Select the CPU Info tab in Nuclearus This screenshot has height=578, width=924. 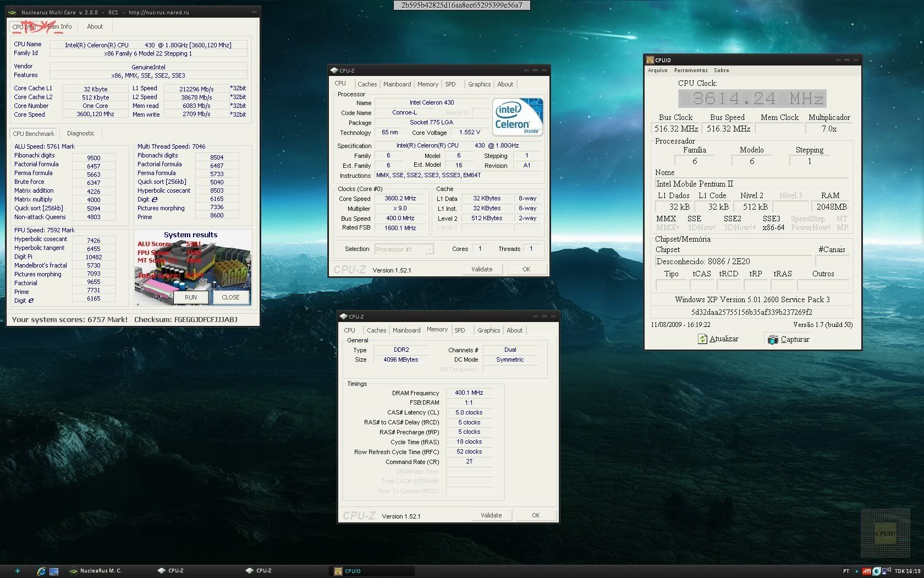tap(24, 26)
